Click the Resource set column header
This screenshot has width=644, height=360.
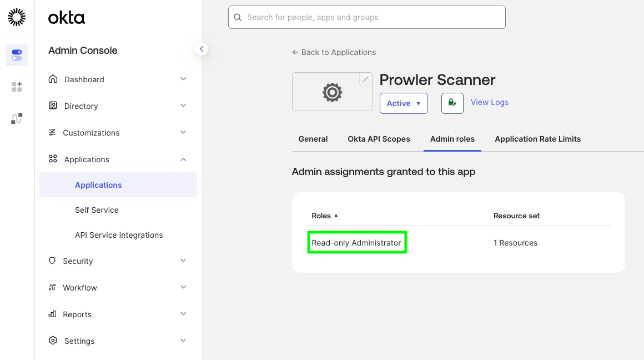[x=516, y=216]
